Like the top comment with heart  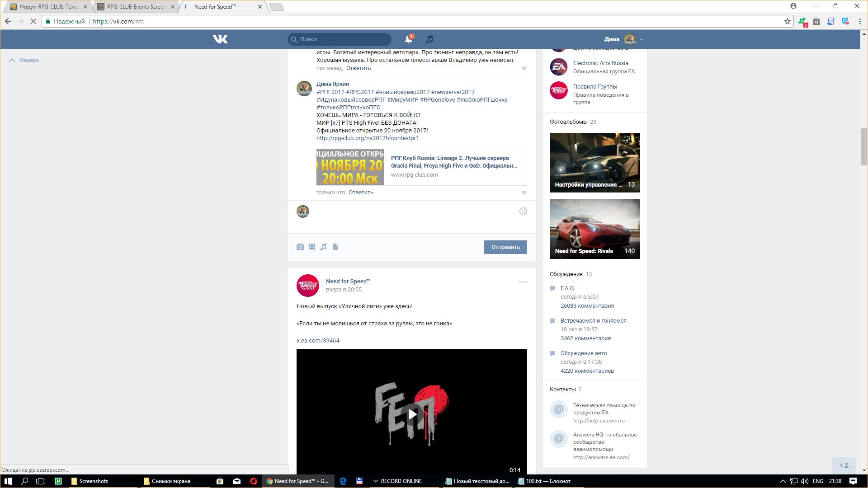click(524, 68)
